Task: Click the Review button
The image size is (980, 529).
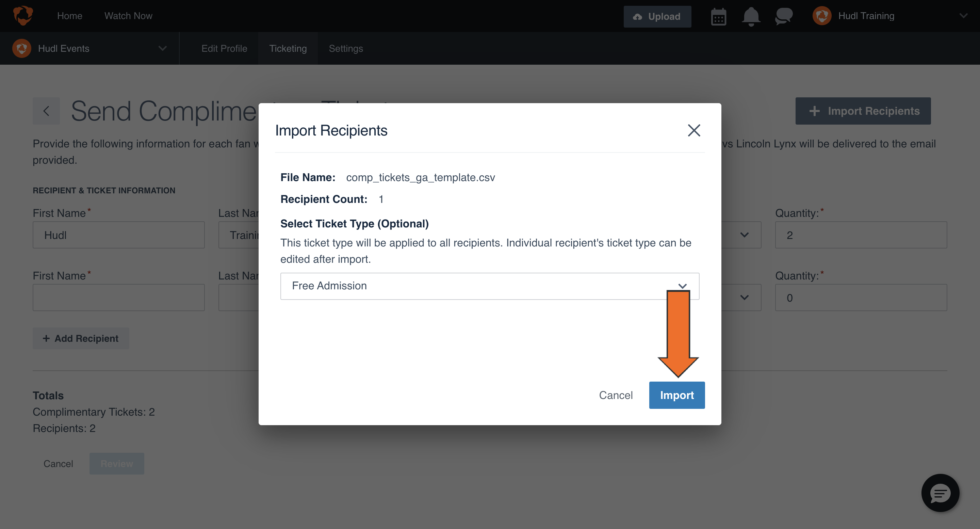Action: point(116,463)
